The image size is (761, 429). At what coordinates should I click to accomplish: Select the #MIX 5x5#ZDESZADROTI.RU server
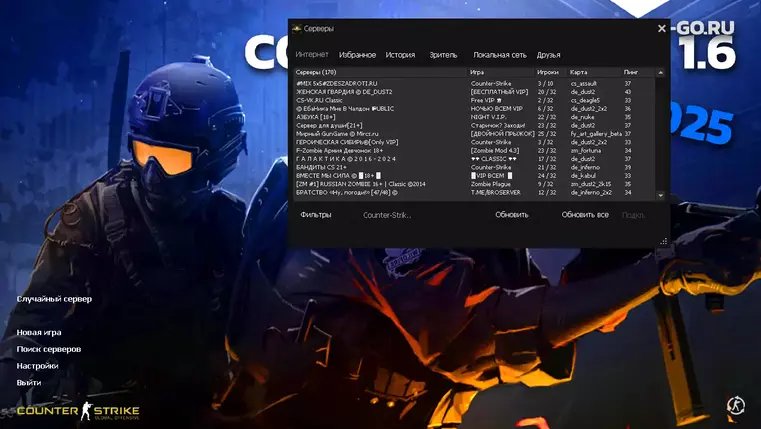pos(474,83)
